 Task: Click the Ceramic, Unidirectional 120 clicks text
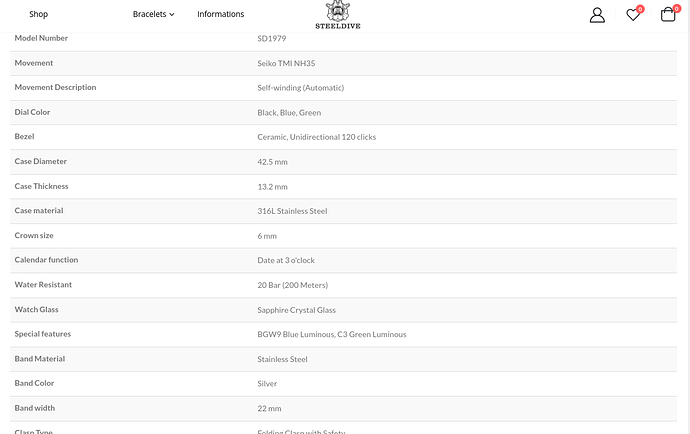coord(316,137)
